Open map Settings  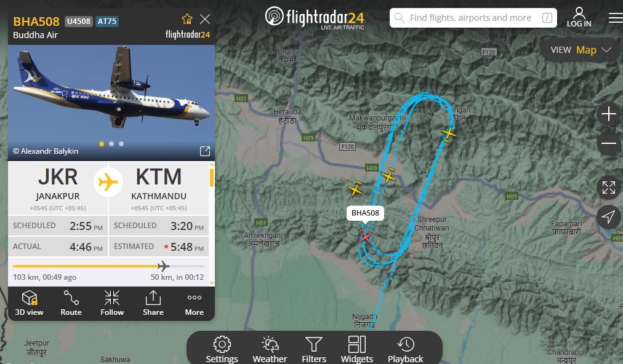222,350
